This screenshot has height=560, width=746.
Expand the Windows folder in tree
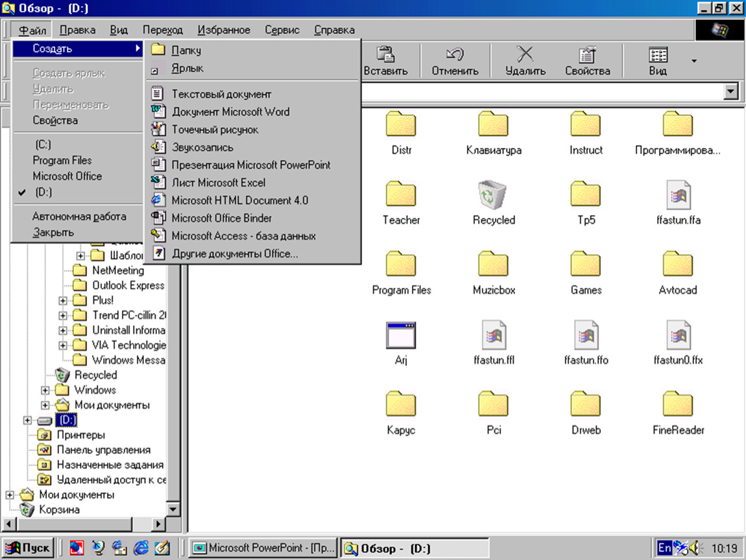(x=45, y=390)
